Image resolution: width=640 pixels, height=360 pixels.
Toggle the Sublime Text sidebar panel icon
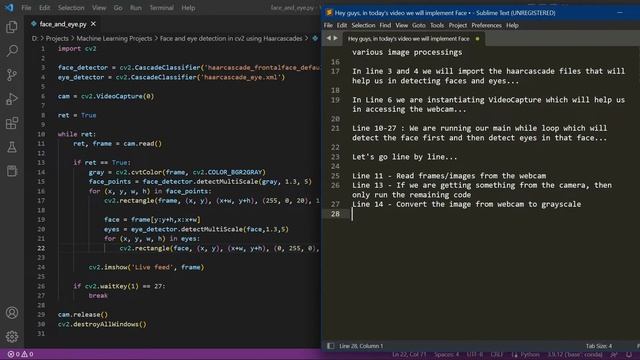click(330, 346)
